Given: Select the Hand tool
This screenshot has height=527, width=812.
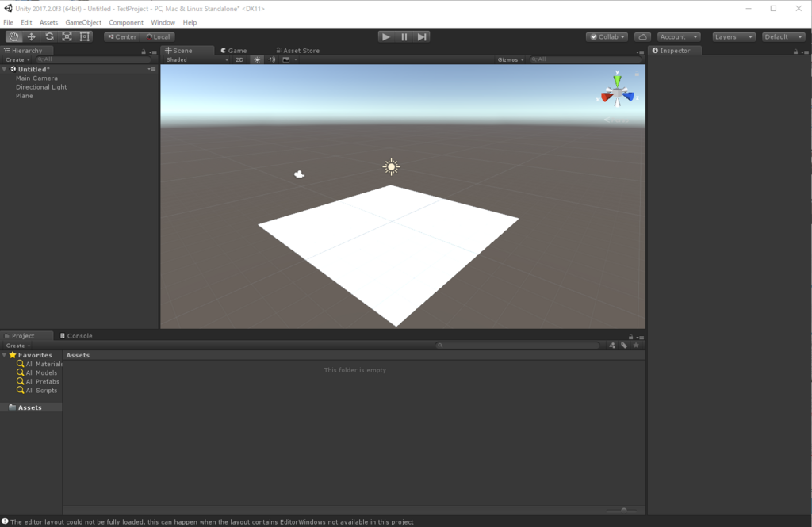Looking at the screenshot, I should point(13,36).
